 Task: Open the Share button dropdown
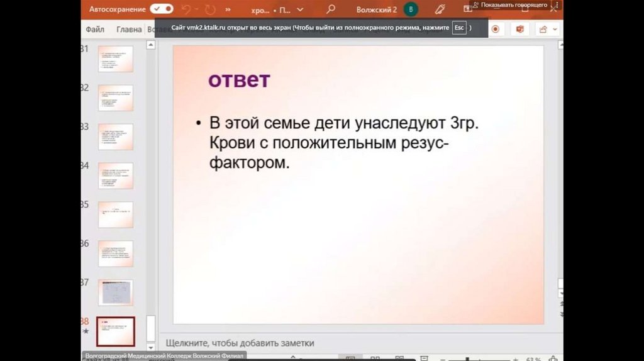coord(545,29)
